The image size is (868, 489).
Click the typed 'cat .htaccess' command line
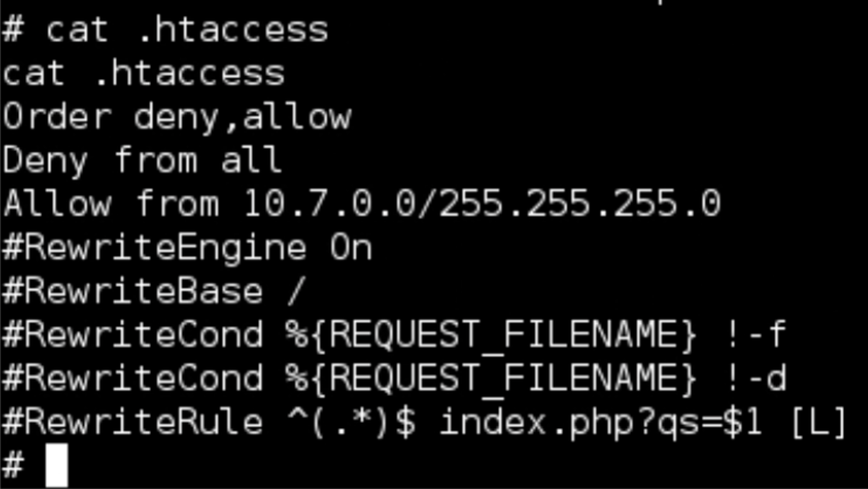point(187,30)
